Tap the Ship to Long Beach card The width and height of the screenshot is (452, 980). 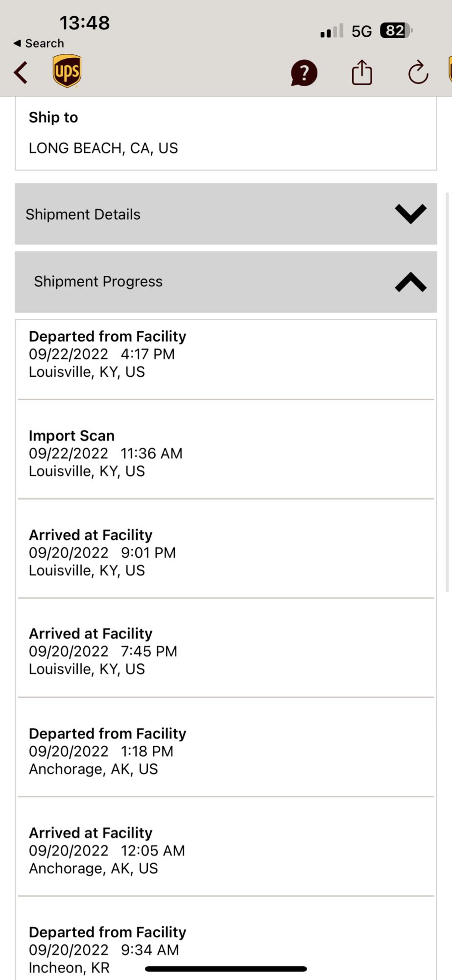pyautogui.click(x=226, y=133)
